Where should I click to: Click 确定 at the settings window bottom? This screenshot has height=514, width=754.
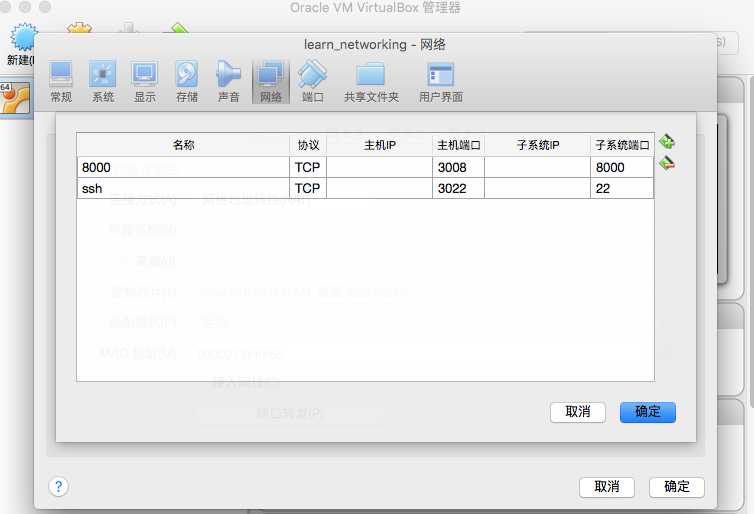pyautogui.click(x=677, y=487)
